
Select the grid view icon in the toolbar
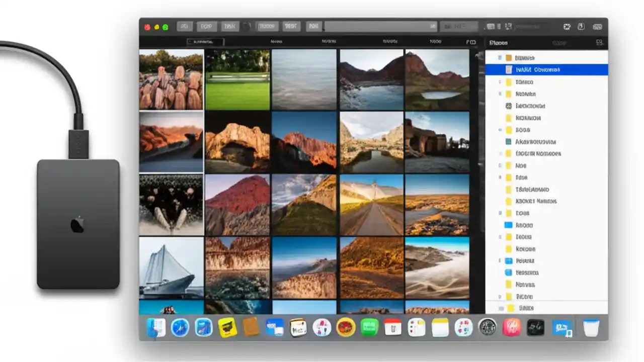coord(491,27)
